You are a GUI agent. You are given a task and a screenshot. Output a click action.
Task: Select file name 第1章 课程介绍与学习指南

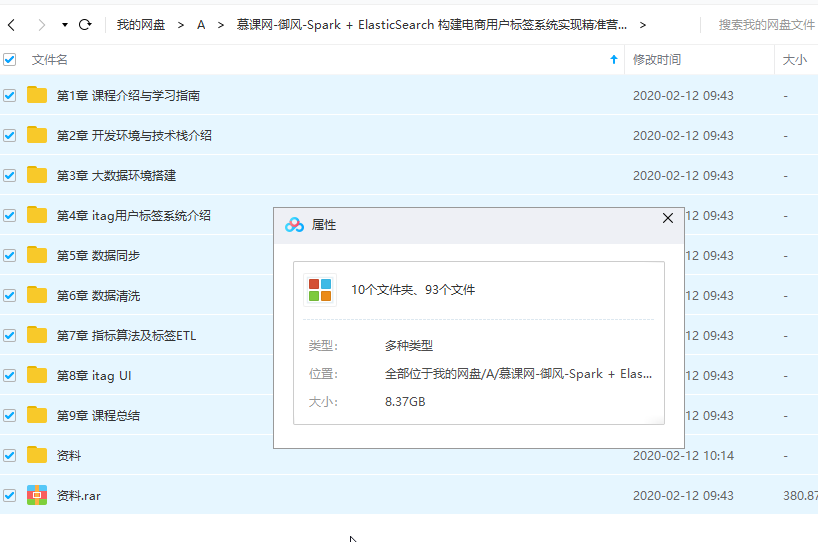click(x=128, y=95)
